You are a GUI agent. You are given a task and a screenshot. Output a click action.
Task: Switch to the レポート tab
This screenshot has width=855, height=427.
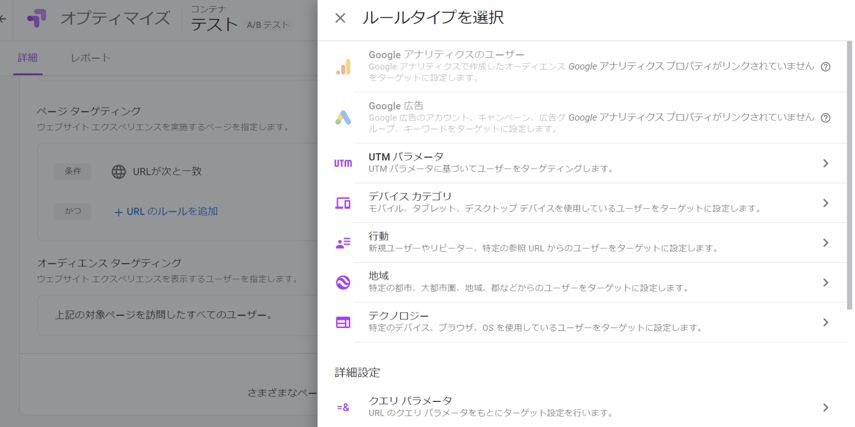tap(91, 58)
